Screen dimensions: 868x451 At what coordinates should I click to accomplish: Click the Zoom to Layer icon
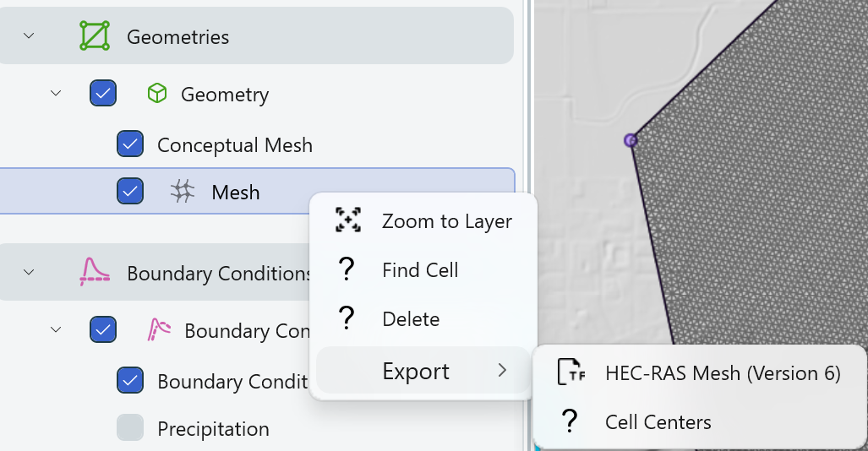(347, 221)
